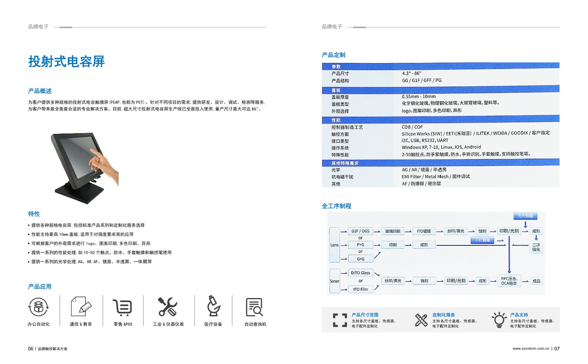Click the 医疗设备 microscope icon
This screenshot has width=588, height=364.
point(213,306)
